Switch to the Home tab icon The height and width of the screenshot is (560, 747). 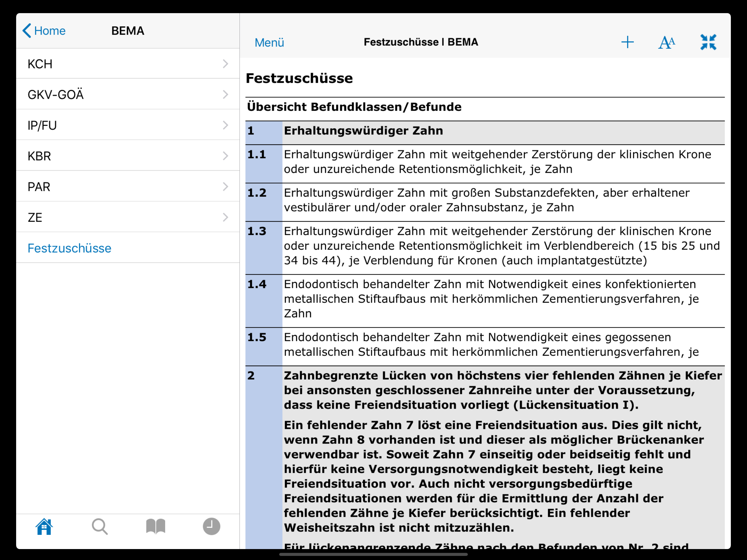[x=44, y=527]
